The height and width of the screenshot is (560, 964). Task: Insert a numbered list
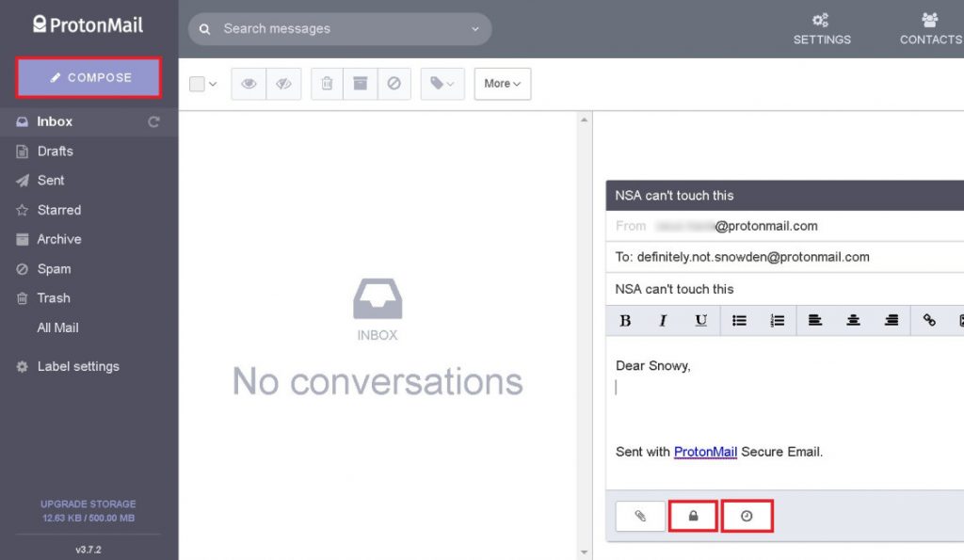777,320
